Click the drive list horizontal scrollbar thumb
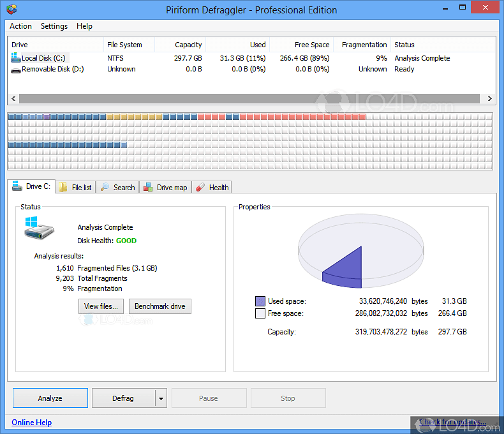 (x=249, y=98)
